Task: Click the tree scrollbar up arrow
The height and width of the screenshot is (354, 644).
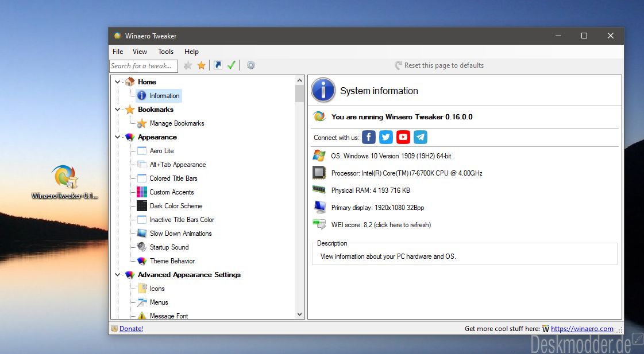Action: click(x=299, y=80)
